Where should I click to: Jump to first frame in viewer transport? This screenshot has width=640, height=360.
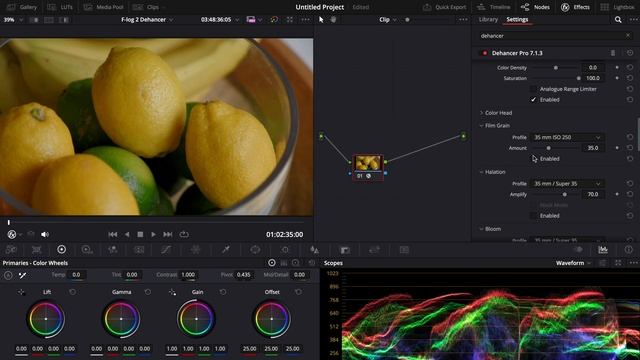113,234
